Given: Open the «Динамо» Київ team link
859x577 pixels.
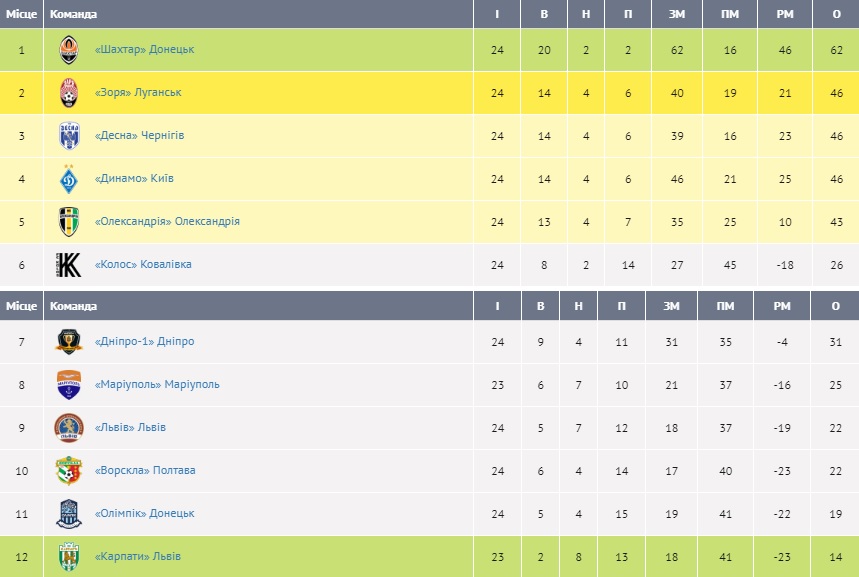Looking at the screenshot, I should 134,178.
